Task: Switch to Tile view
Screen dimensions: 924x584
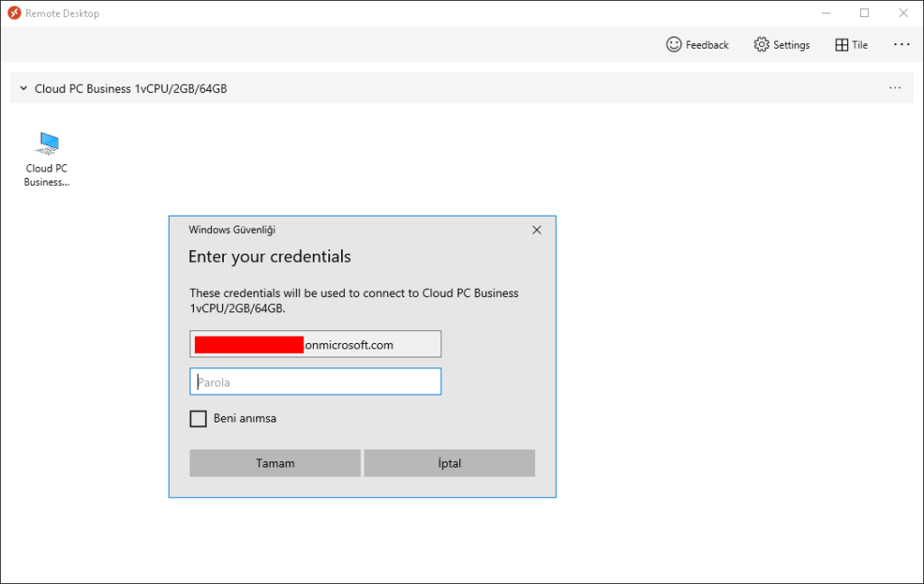Action: click(852, 45)
